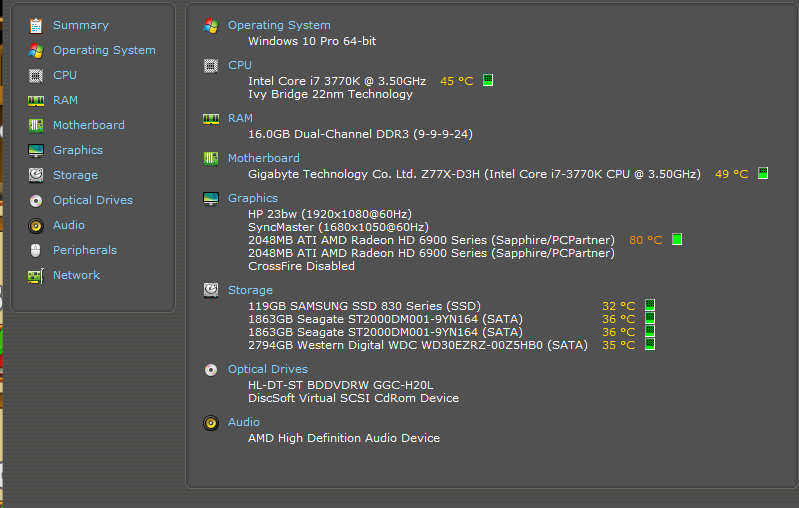Click the CPU temperature value 45 °C
The height and width of the screenshot is (508, 799).
457,81
